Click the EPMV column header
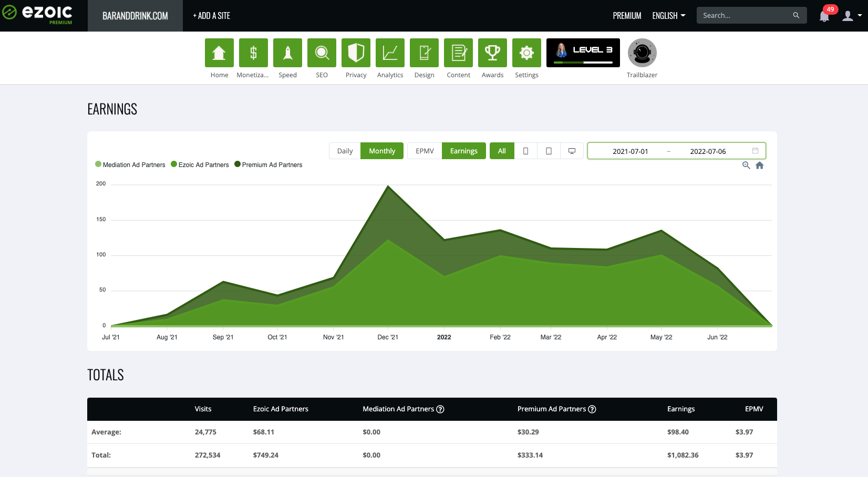The image size is (868, 477). pos(754,409)
